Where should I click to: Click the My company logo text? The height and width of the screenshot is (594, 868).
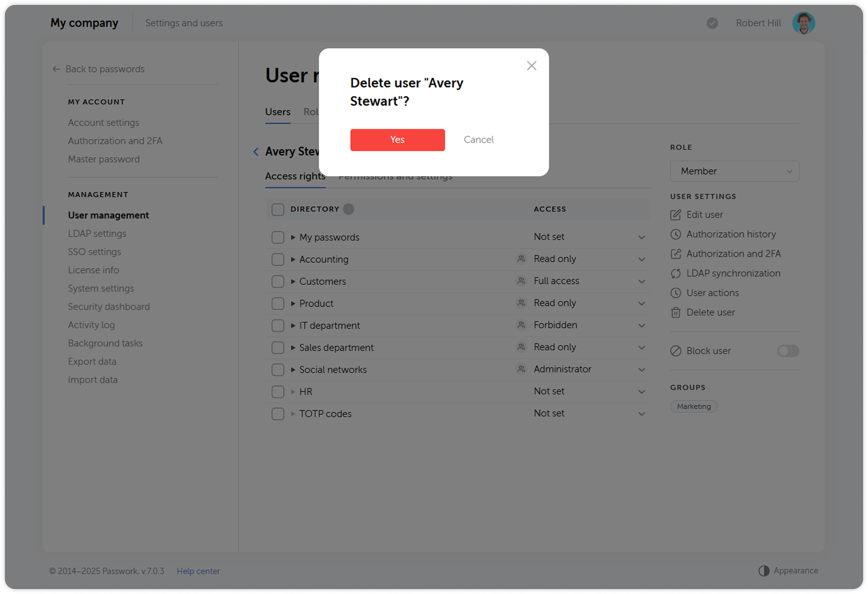(84, 23)
